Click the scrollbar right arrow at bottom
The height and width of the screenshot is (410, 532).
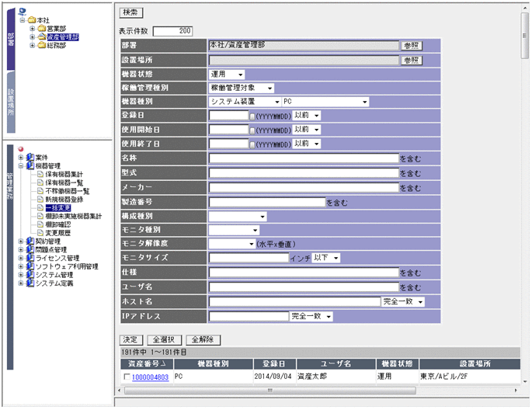516,391
